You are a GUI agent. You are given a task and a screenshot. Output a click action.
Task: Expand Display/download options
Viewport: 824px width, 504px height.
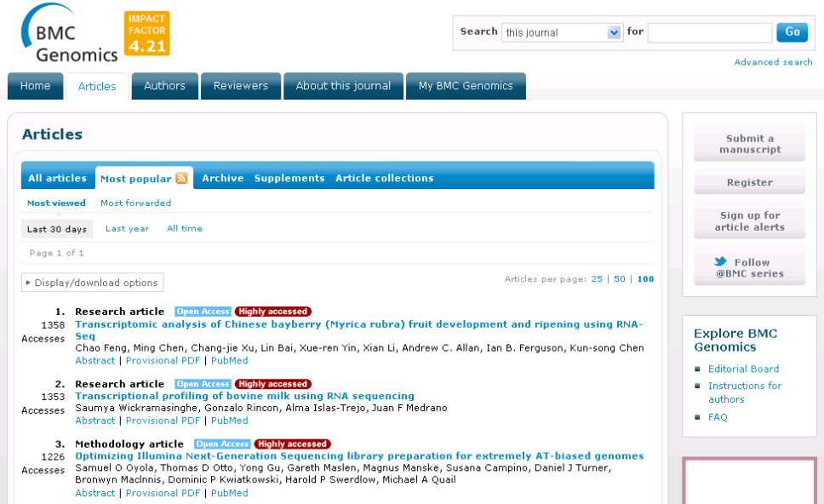[x=92, y=283]
